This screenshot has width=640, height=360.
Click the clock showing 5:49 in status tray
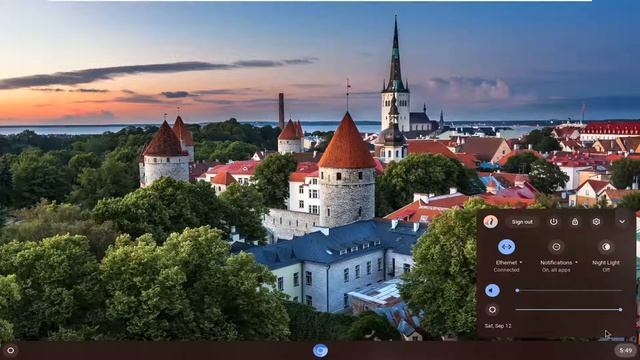[x=625, y=350]
